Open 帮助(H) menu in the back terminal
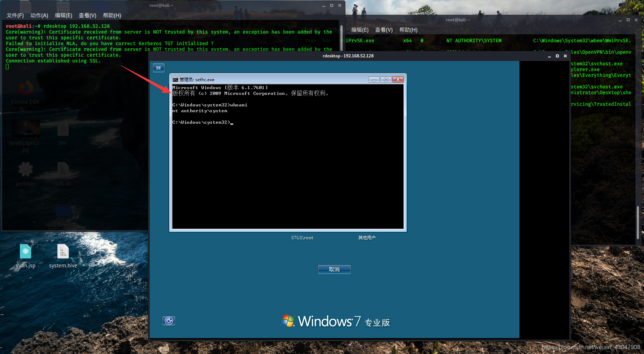The height and width of the screenshot is (354, 644). [x=408, y=30]
